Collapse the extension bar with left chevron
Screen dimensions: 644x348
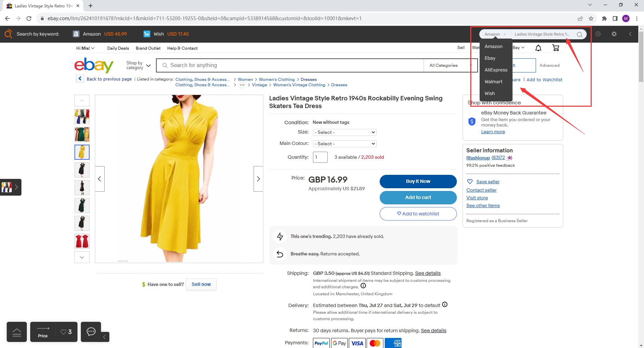point(630,34)
